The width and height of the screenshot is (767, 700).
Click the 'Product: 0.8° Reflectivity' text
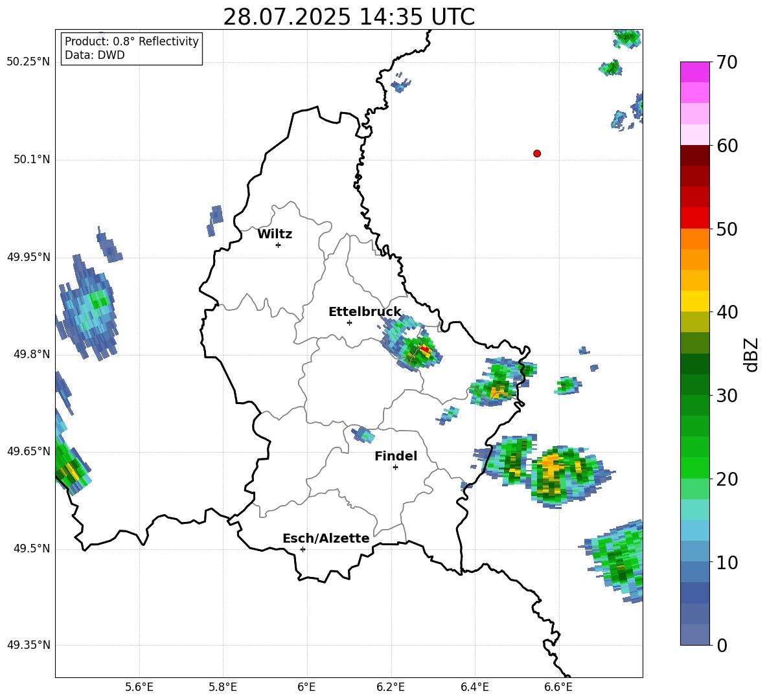click(132, 41)
